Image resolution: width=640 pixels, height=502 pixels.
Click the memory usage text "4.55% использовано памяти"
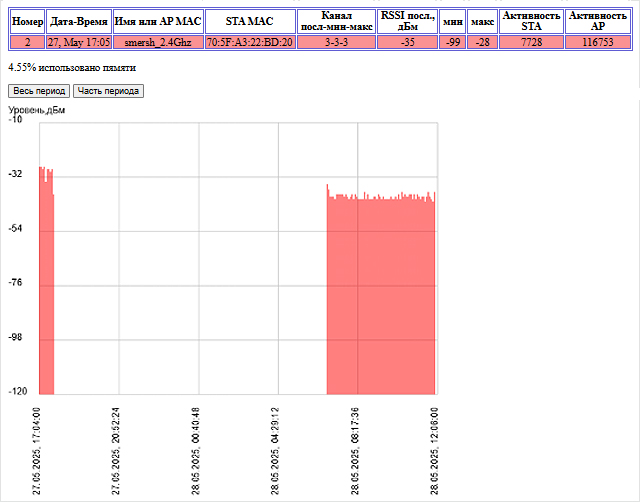(x=72, y=67)
